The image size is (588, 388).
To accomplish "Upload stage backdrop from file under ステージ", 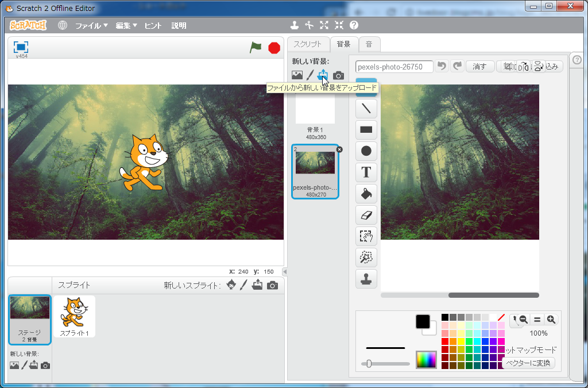I will (x=34, y=365).
